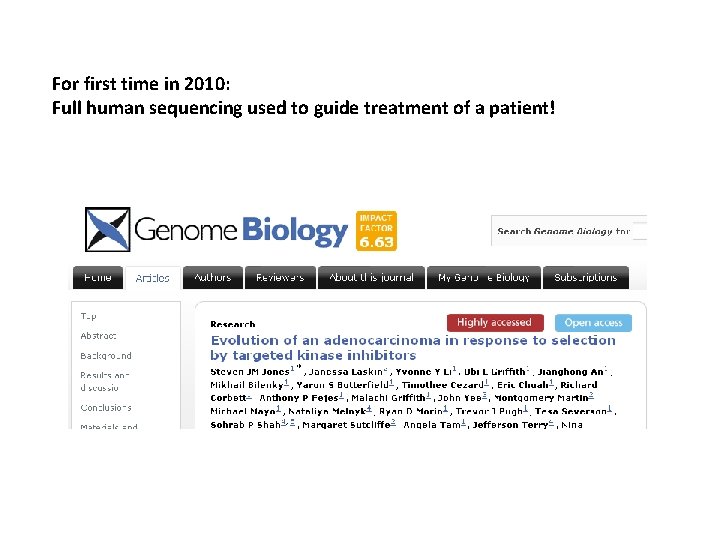Click the Open access badge
This screenshot has width=720, height=540.
tap(593, 322)
